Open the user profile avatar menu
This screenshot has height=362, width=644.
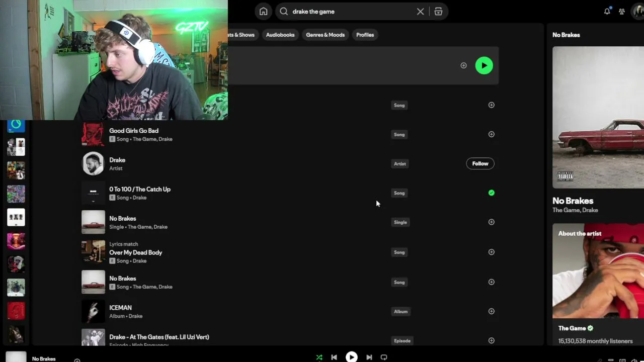coord(638,12)
